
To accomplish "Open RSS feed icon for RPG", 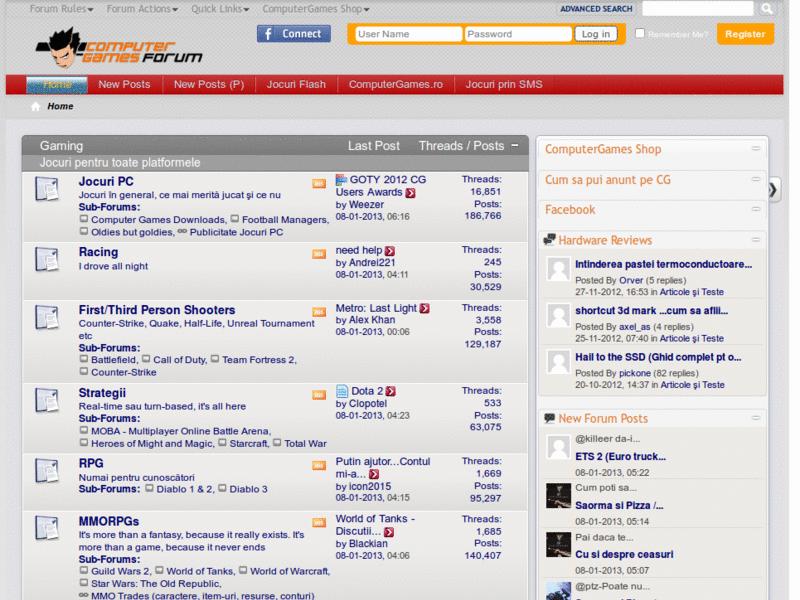I will pyautogui.click(x=319, y=465).
